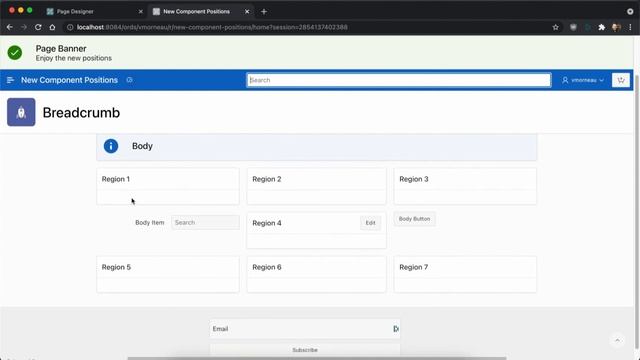Click the Body Item label
Image resolution: width=640 pixels, height=360 pixels.
[149, 222]
